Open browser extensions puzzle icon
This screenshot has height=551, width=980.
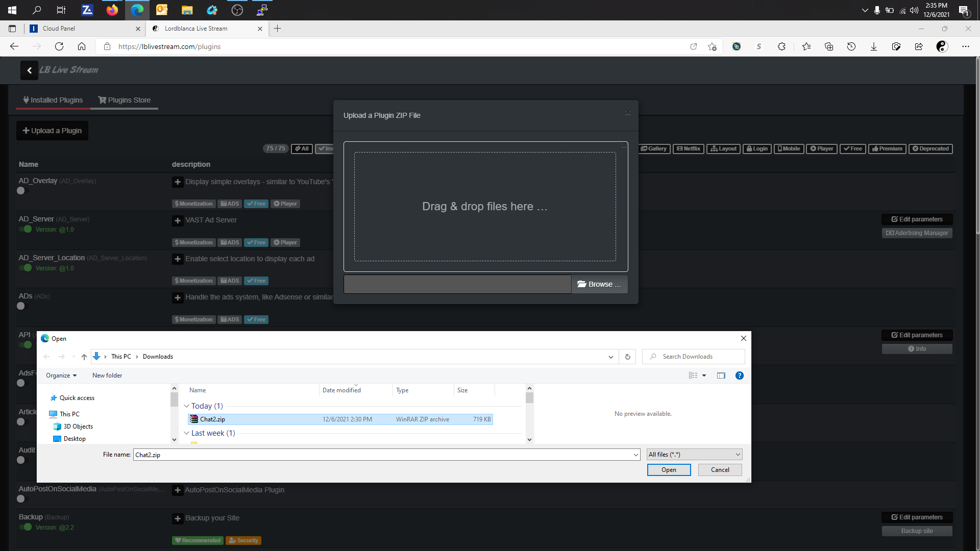point(781,46)
